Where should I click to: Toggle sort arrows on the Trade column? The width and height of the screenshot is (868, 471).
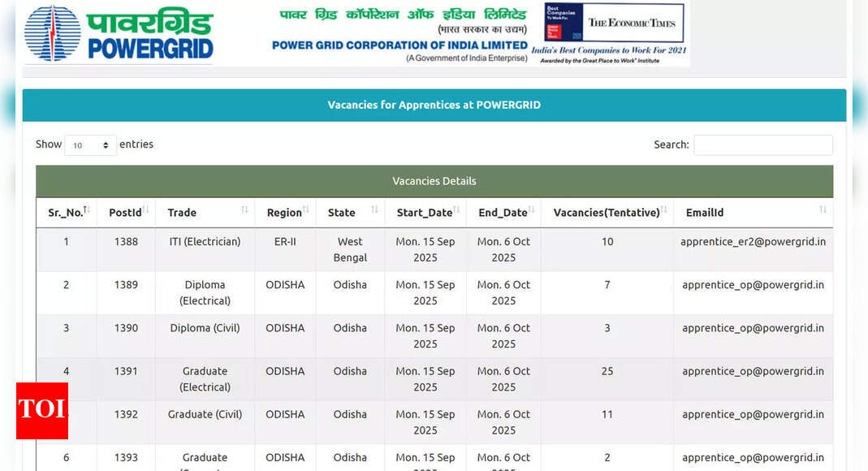point(244,210)
